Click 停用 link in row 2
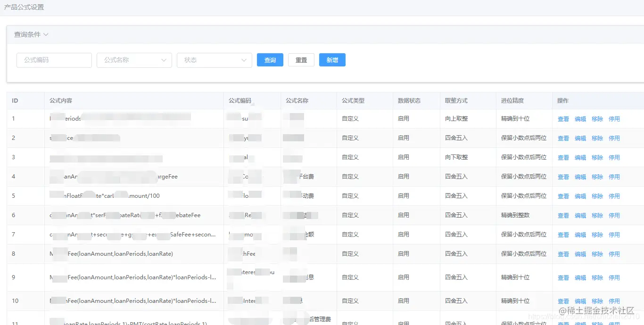This screenshot has height=325, width=644. (x=614, y=138)
